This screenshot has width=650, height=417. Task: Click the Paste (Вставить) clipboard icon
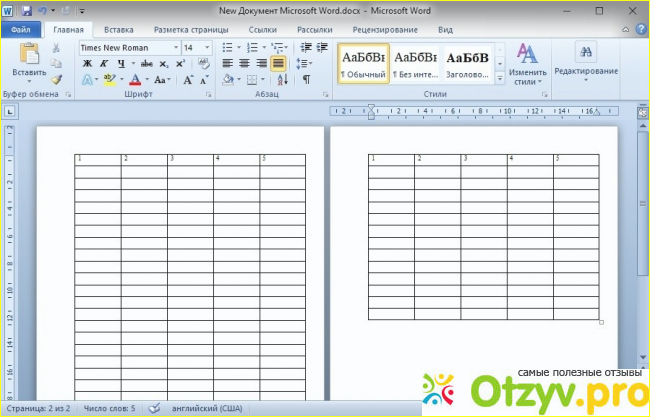click(x=28, y=54)
